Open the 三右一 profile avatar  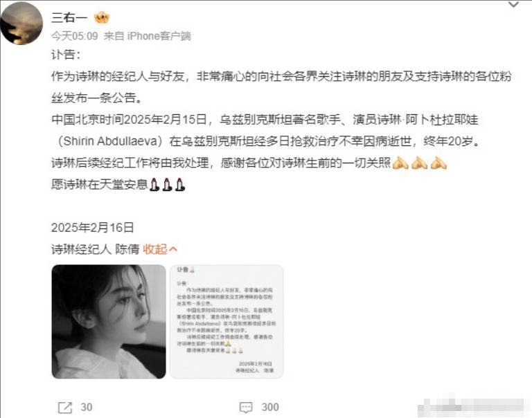[21, 24]
